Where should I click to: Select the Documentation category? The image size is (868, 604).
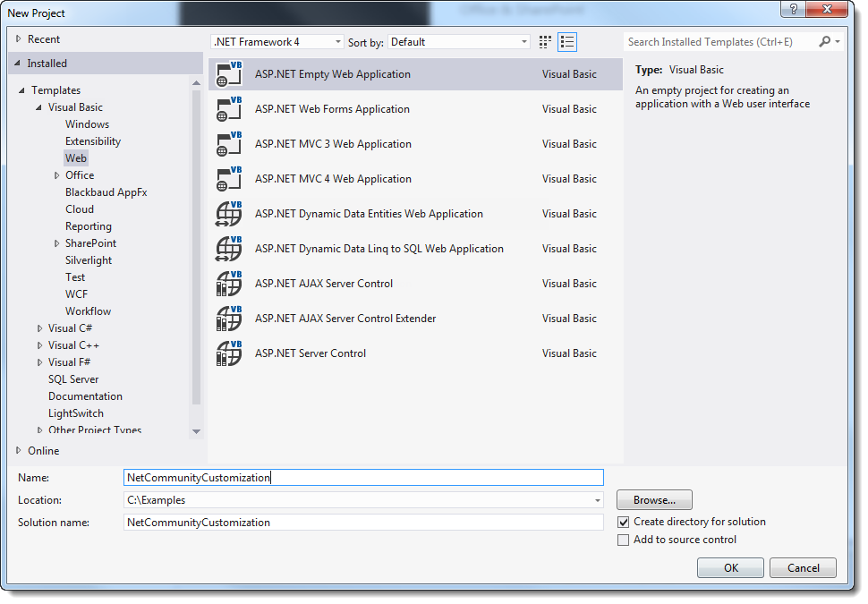(85, 396)
